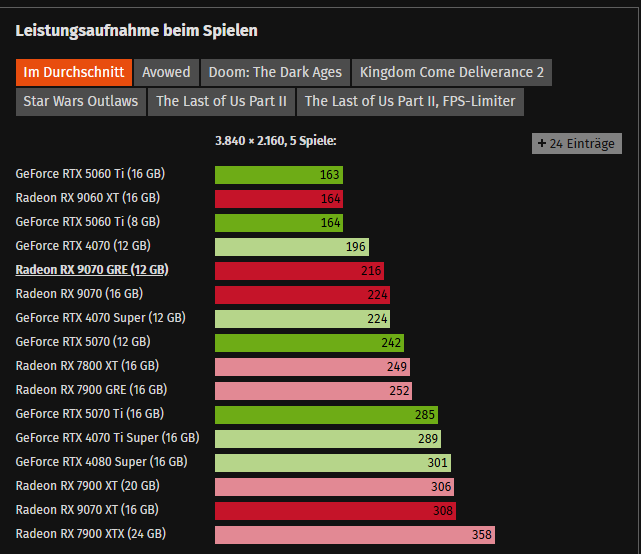This screenshot has width=641, height=554.
Task: Click the pink bar showing 252
Action: (x=314, y=391)
